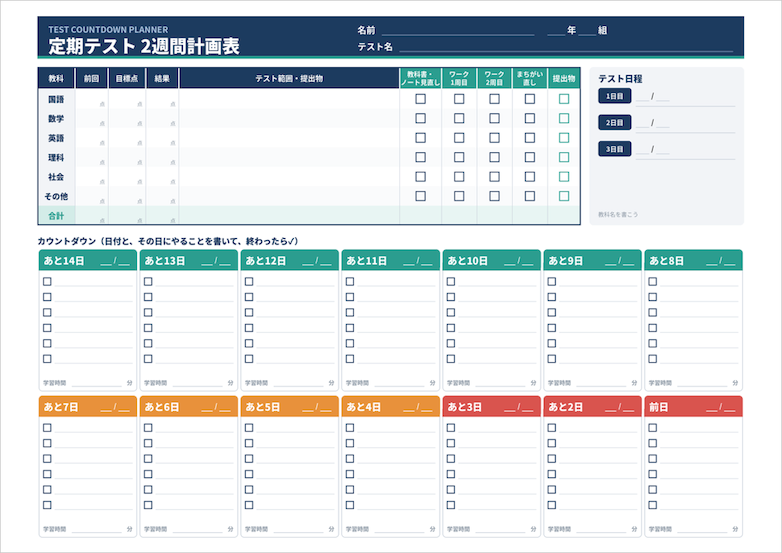The height and width of the screenshot is (553, 782).
Task: Check 数学 row まちがい直し box
Action: (x=530, y=118)
